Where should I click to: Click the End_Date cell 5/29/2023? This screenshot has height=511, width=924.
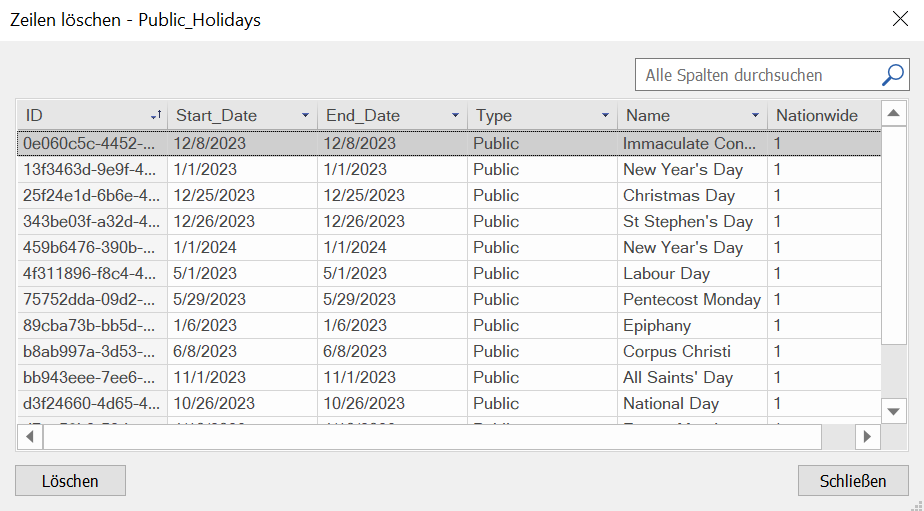point(392,299)
